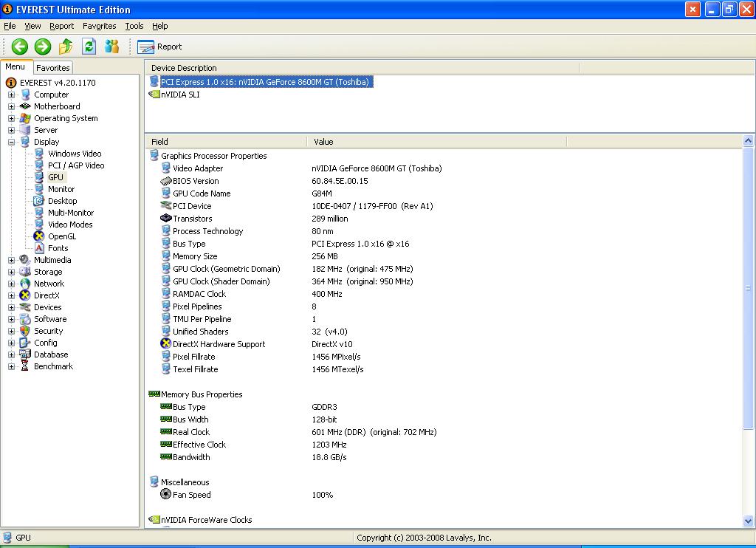Click the Device Description column header
756x548 pixels.
click(362, 68)
